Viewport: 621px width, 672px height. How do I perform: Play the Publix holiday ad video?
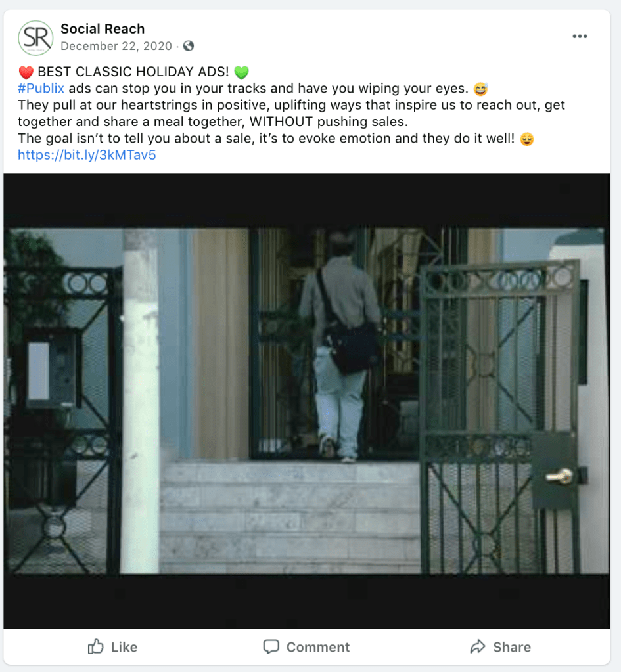click(x=307, y=401)
